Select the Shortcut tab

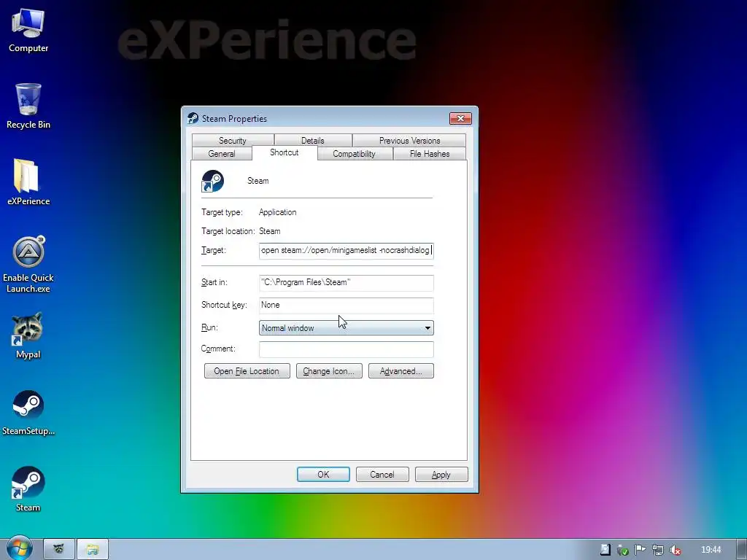[285, 152]
